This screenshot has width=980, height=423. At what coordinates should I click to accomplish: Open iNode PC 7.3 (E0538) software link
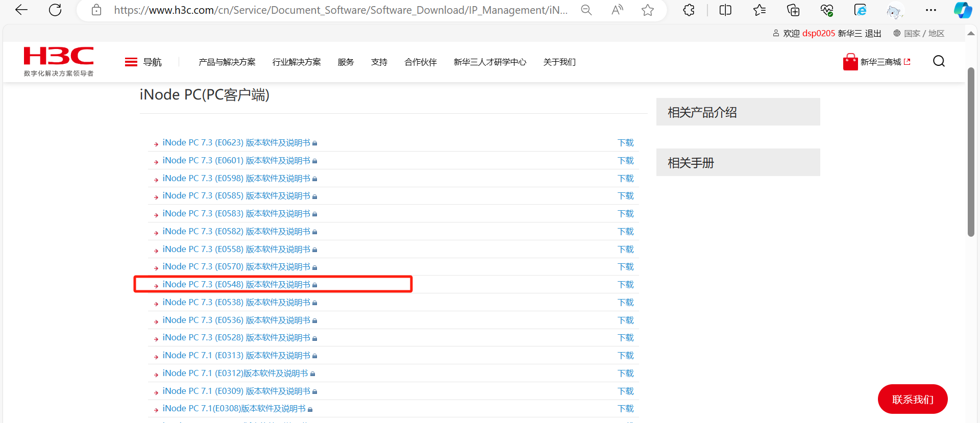[236, 303]
